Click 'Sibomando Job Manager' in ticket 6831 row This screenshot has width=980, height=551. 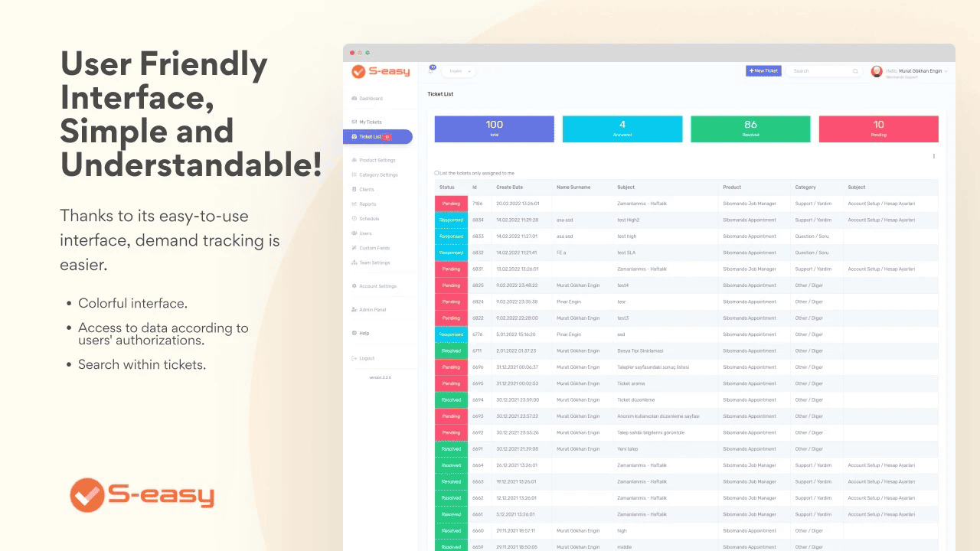(x=750, y=269)
